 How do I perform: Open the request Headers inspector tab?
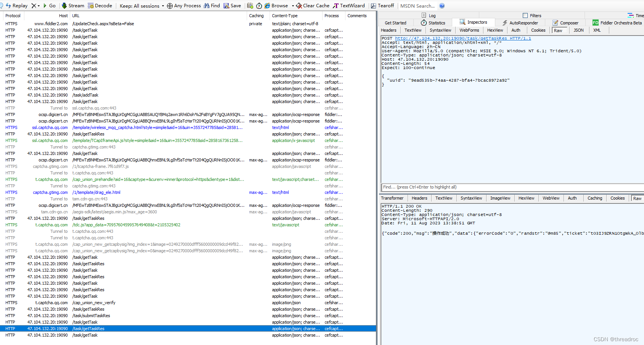click(389, 30)
